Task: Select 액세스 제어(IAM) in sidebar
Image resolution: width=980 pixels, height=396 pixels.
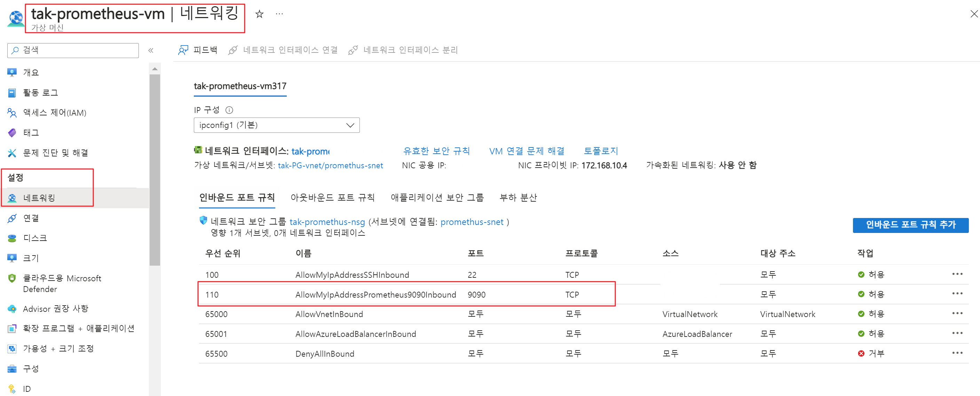Action: coord(54,113)
